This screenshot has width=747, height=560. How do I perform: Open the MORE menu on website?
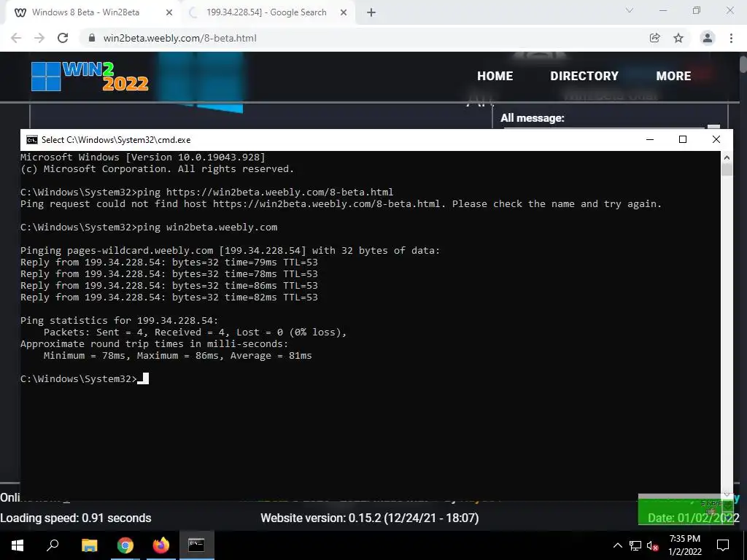pos(673,76)
